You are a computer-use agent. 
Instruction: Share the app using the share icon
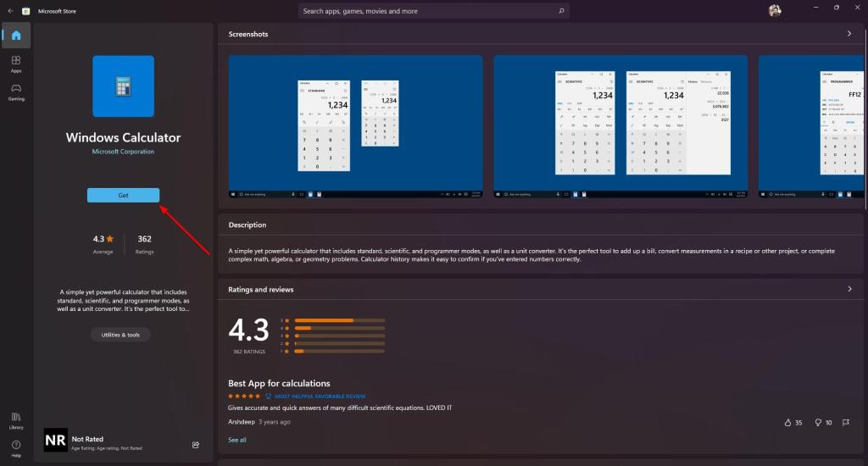coord(196,445)
